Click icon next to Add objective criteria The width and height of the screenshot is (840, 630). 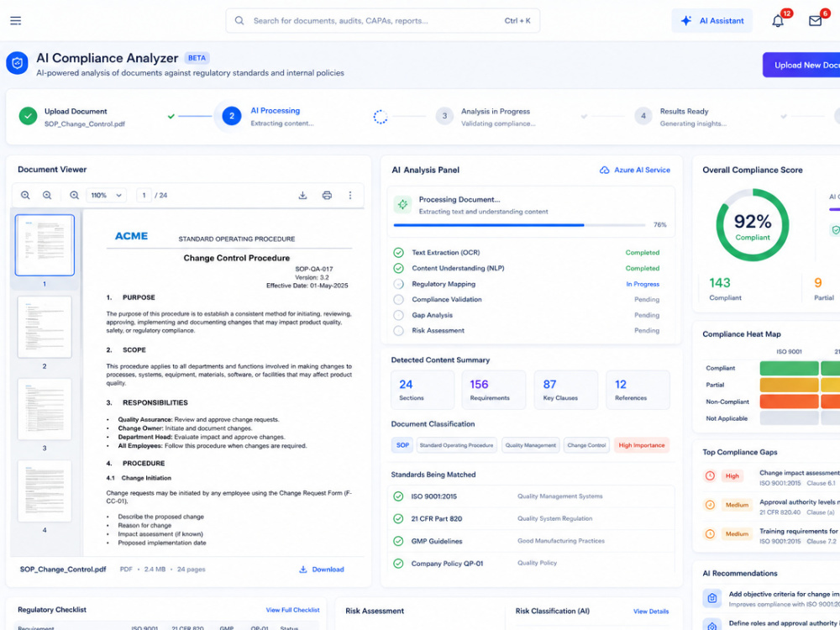point(712,598)
